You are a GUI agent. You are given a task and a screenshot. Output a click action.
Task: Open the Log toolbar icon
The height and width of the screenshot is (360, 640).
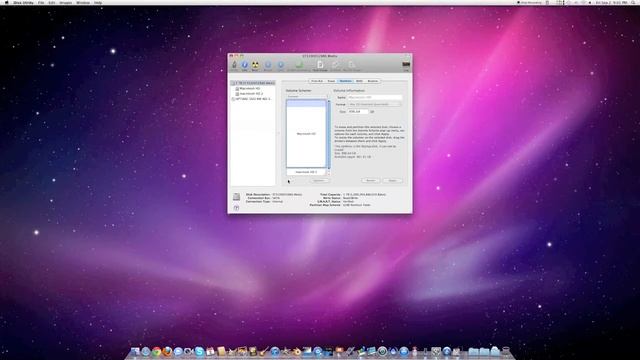coord(406,66)
